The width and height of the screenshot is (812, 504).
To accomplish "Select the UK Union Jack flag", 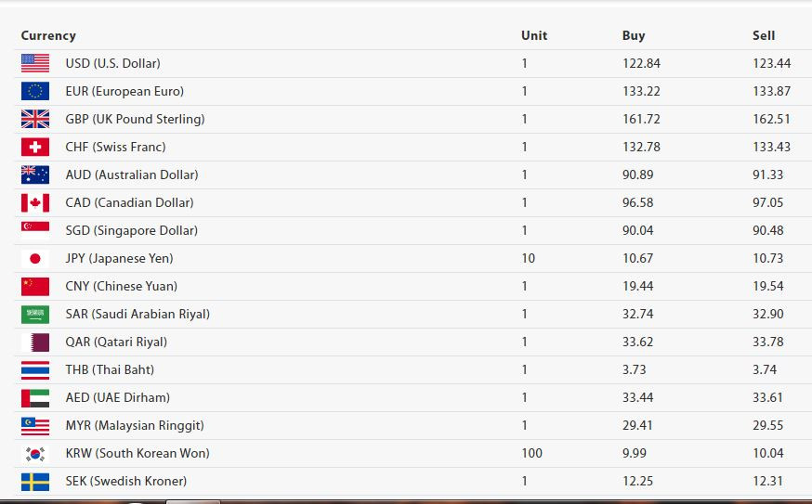I will 35,119.
